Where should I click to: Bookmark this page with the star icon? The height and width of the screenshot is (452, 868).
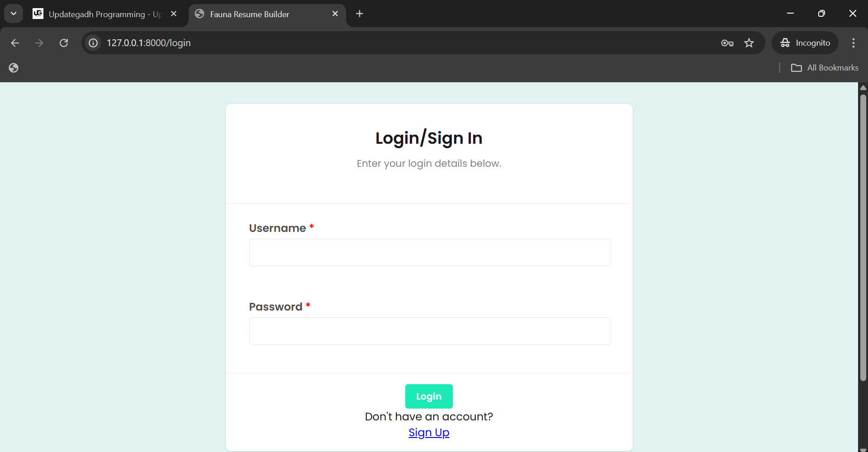pyautogui.click(x=749, y=43)
